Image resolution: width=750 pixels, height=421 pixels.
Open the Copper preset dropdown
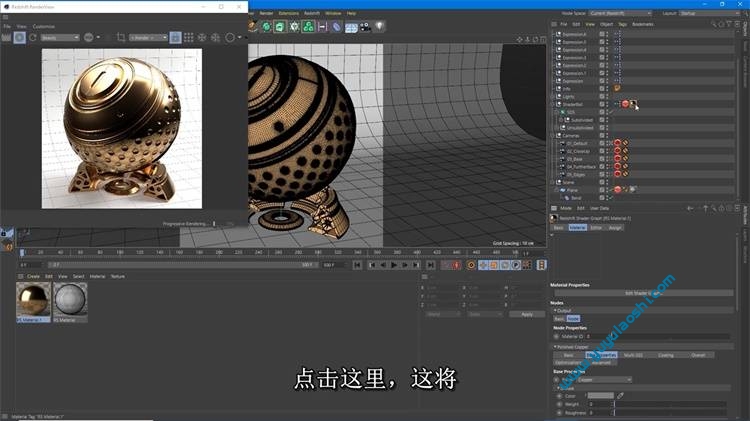tap(605, 380)
